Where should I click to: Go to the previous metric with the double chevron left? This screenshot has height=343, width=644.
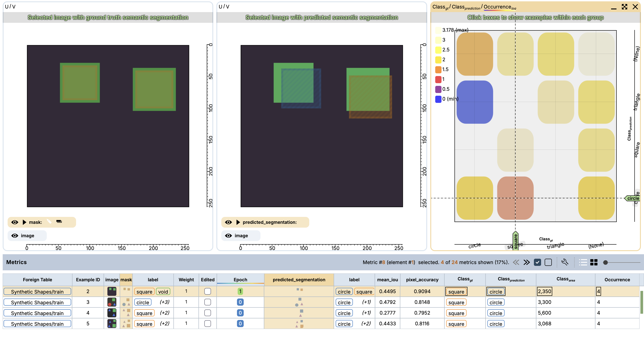pyautogui.click(x=516, y=262)
